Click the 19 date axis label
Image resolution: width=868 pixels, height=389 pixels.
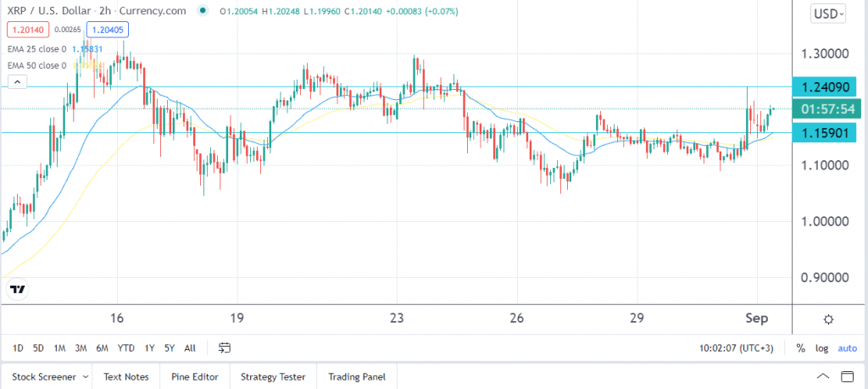(x=237, y=319)
